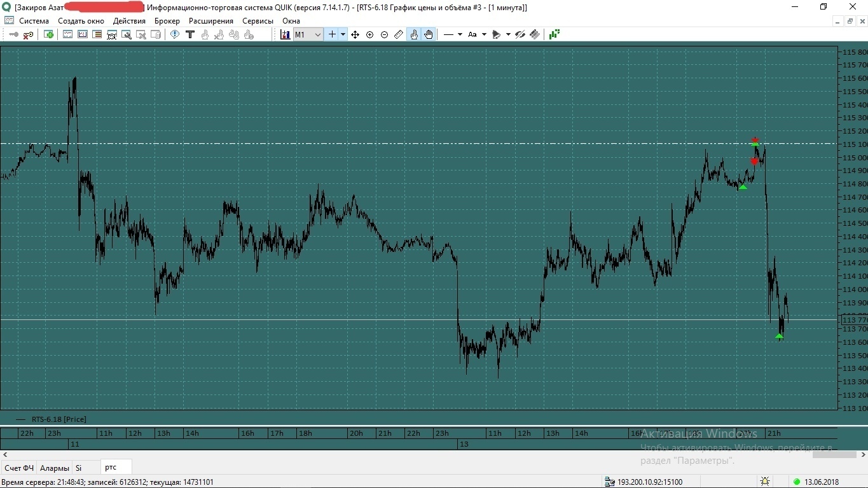Open the Система menu
The image size is (868, 488).
tap(34, 20)
